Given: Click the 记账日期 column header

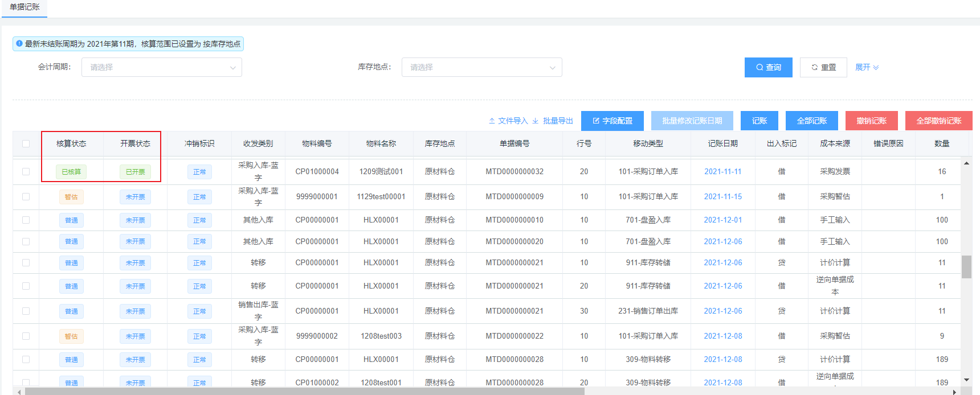Looking at the screenshot, I should 722,143.
